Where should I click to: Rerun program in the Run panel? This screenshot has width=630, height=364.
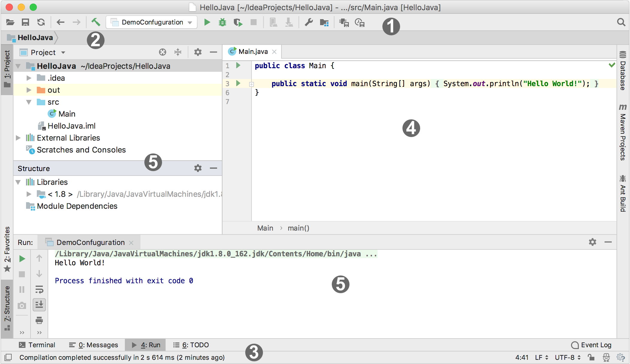coord(22,259)
